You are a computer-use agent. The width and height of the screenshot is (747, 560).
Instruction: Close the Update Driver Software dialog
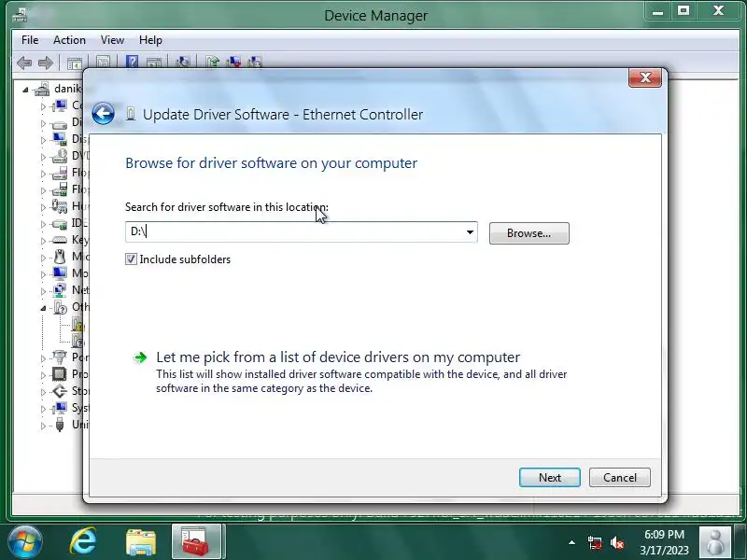[x=645, y=77]
